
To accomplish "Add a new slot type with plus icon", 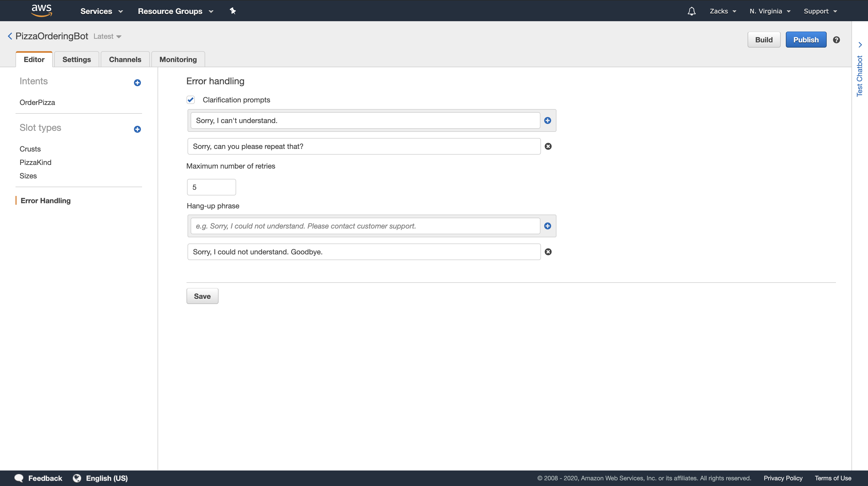I will tap(137, 129).
